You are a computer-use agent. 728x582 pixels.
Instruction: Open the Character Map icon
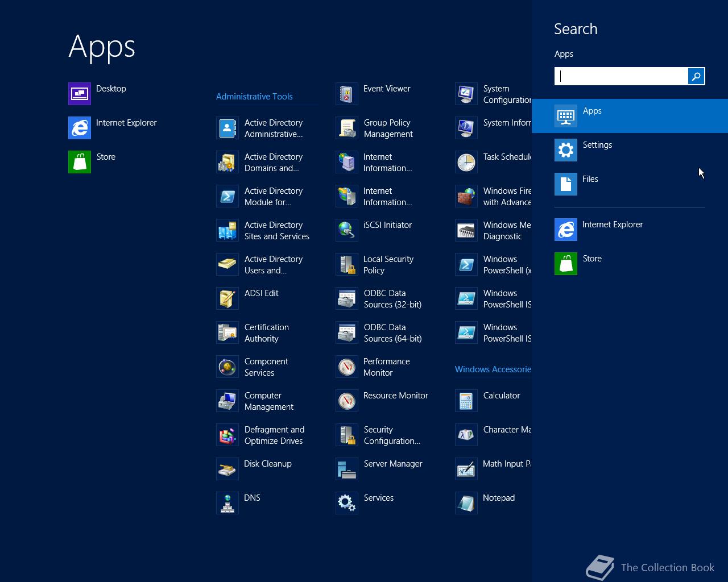click(x=466, y=435)
